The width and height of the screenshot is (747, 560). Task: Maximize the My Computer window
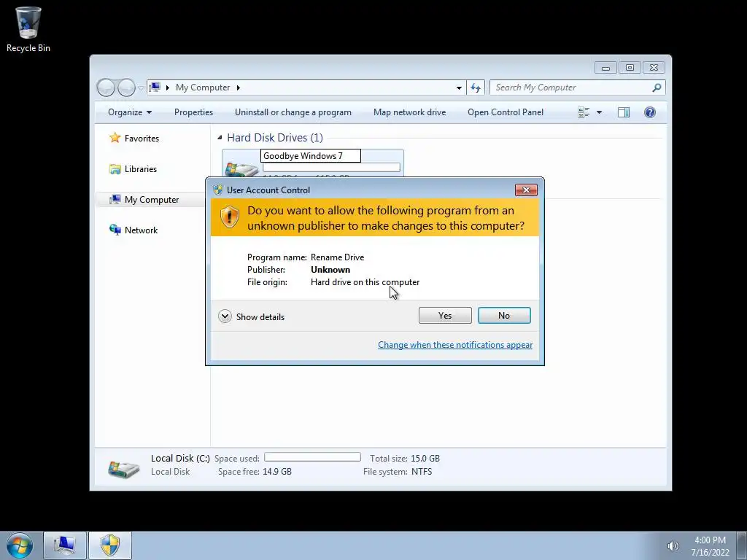630,68
